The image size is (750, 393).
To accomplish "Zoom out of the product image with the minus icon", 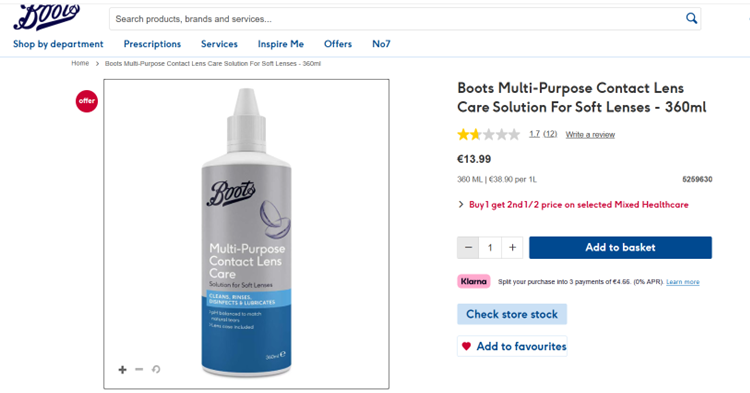I will (x=139, y=369).
